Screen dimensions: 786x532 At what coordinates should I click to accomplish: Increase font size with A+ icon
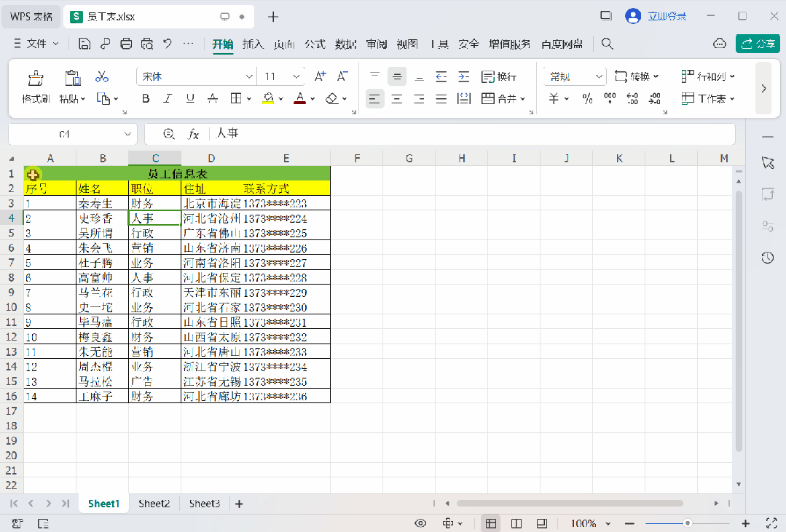point(320,76)
